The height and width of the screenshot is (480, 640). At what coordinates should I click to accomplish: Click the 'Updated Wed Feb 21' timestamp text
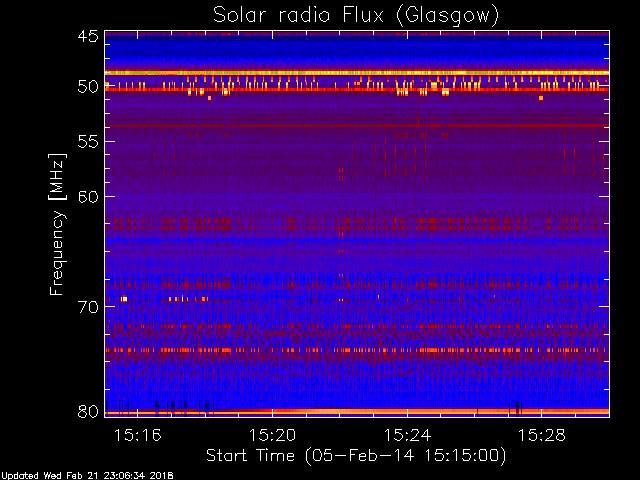(87, 476)
